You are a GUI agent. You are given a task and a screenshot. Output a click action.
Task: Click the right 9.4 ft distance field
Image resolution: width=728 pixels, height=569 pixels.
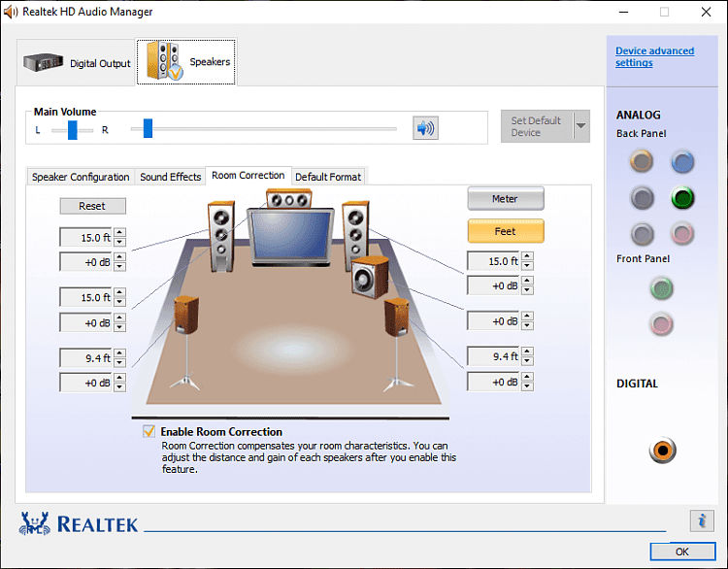(493, 356)
